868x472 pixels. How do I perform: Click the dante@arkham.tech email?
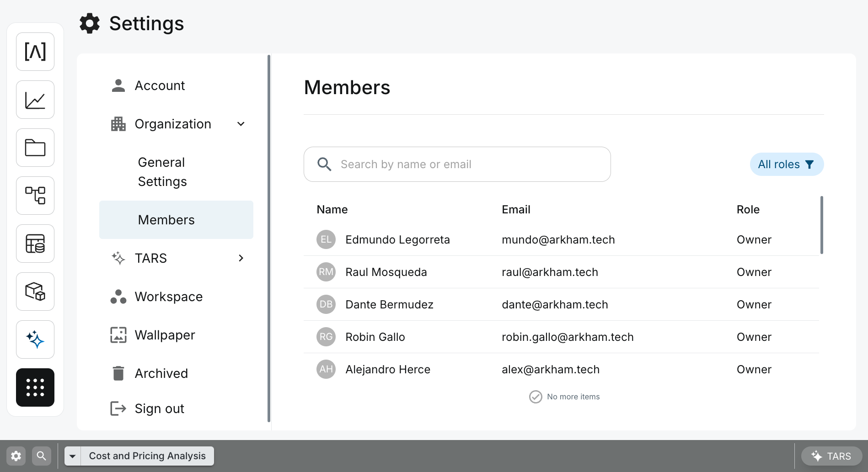(555, 304)
